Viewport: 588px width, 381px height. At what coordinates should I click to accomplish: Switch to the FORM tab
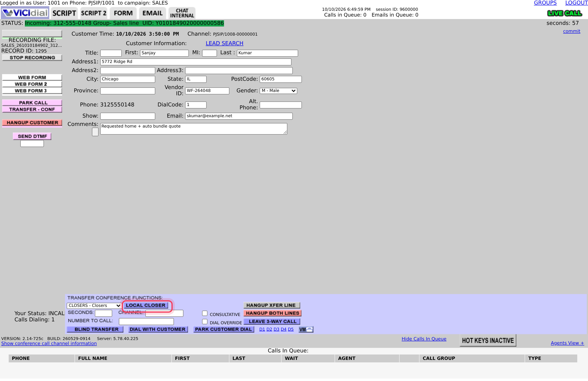[x=123, y=13]
